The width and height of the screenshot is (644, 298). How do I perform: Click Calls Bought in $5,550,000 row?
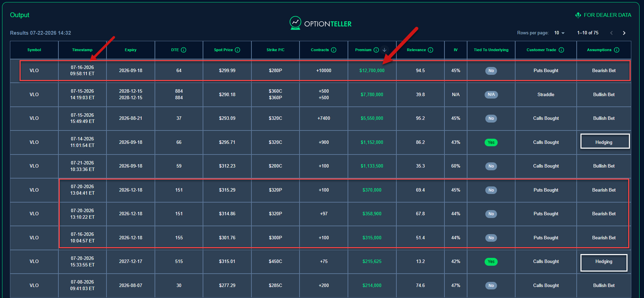pos(546,118)
